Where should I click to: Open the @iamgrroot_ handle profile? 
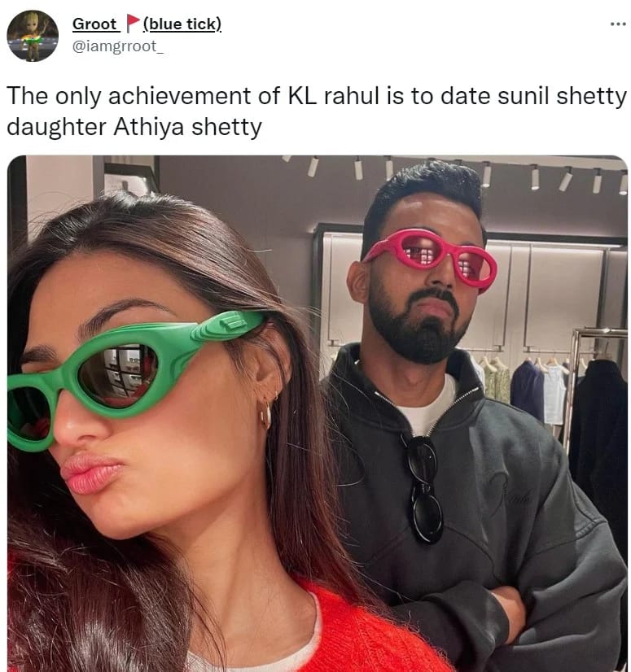pyautogui.click(x=118, y=46)
